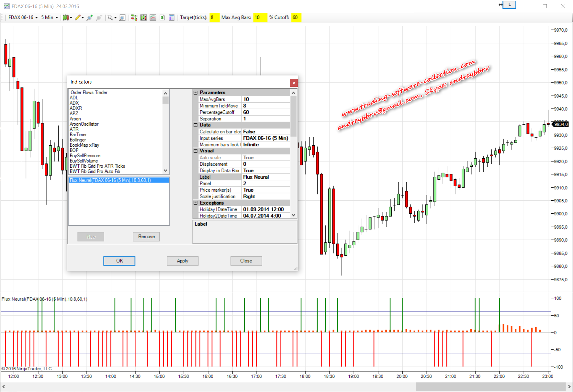
Task: Open the 5 Min interval dropdown
Action: point(49,17)
